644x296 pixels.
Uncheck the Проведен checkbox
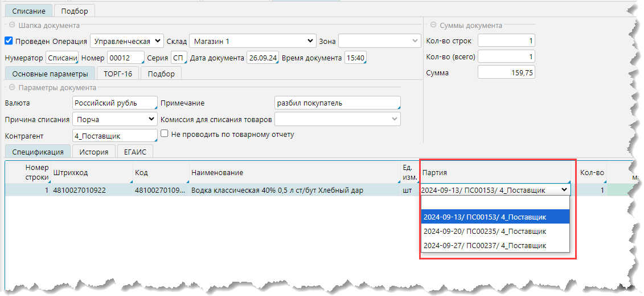point(9,41)
